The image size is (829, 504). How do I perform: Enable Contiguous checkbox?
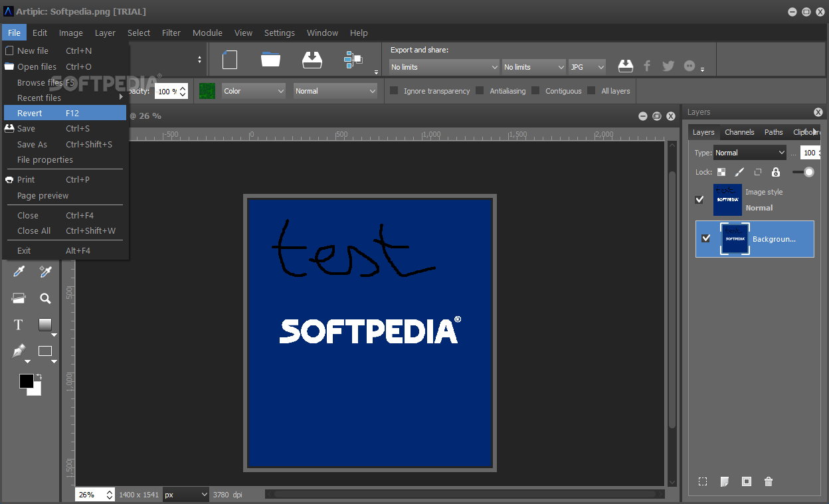tap(535, 91)
